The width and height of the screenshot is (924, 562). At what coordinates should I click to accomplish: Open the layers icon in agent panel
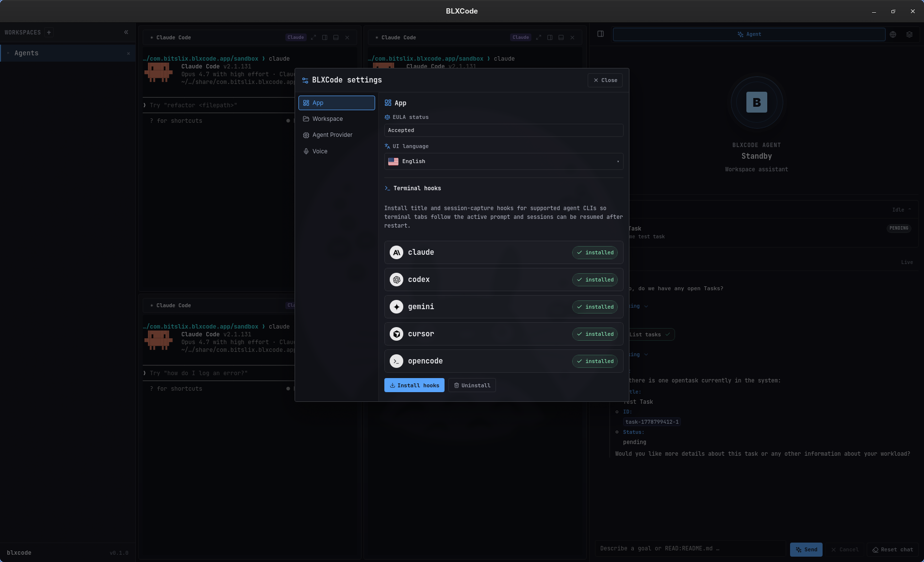click(x=909, y=34)
